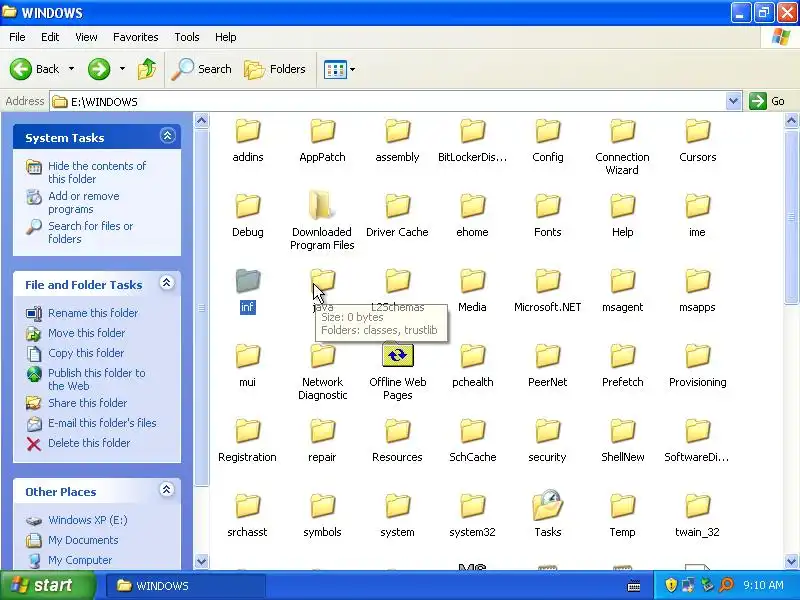Click the Go button
This screenshot has height=600, width=800.
(767, 101)
